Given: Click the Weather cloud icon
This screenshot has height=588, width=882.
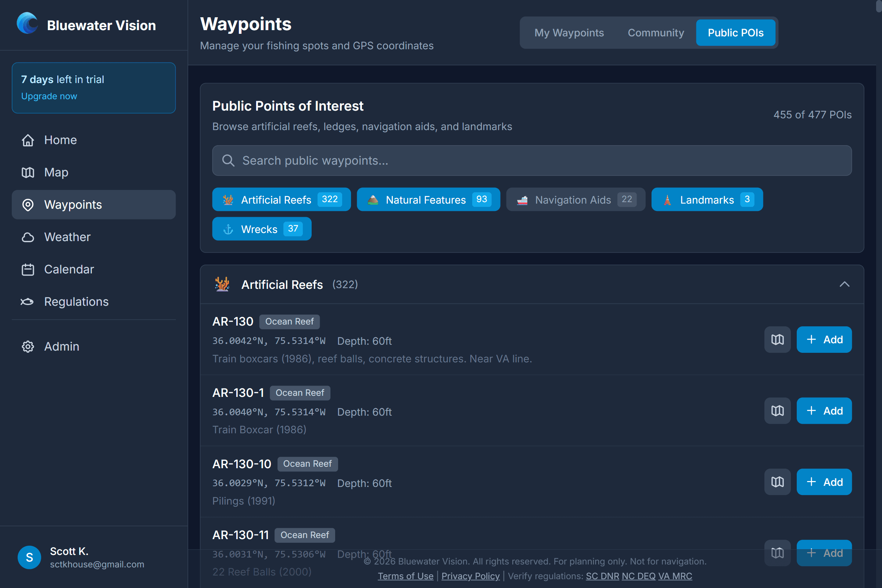Looking at the screenshot, I should pos(28,237).
